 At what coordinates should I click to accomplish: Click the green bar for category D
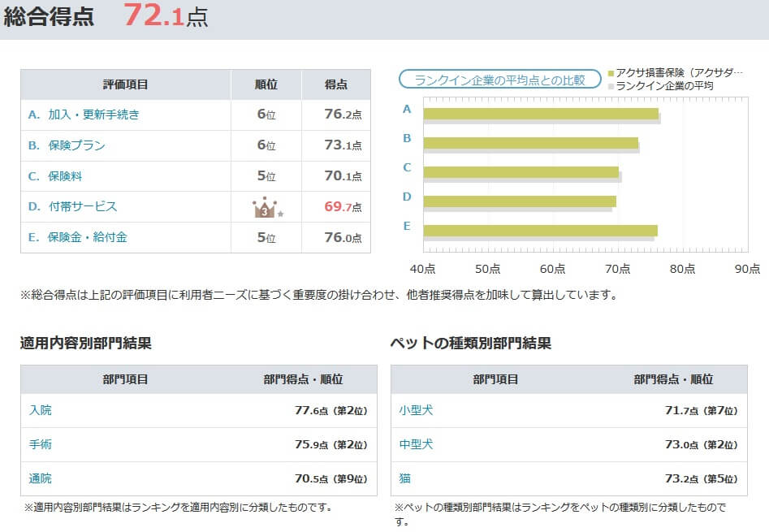(520, 201)
